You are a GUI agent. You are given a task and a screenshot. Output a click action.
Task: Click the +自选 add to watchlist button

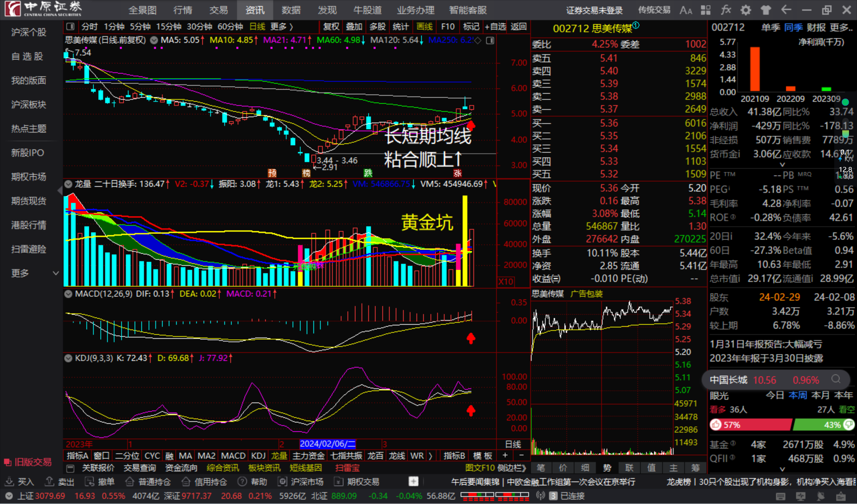[x=495, y=27]
